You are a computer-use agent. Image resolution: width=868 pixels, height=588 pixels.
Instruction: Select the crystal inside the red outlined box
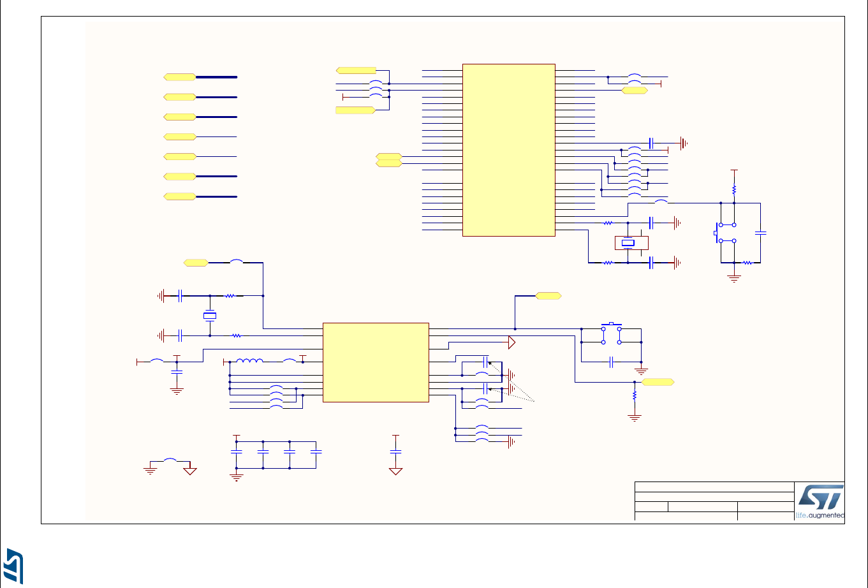click(628, 242)
